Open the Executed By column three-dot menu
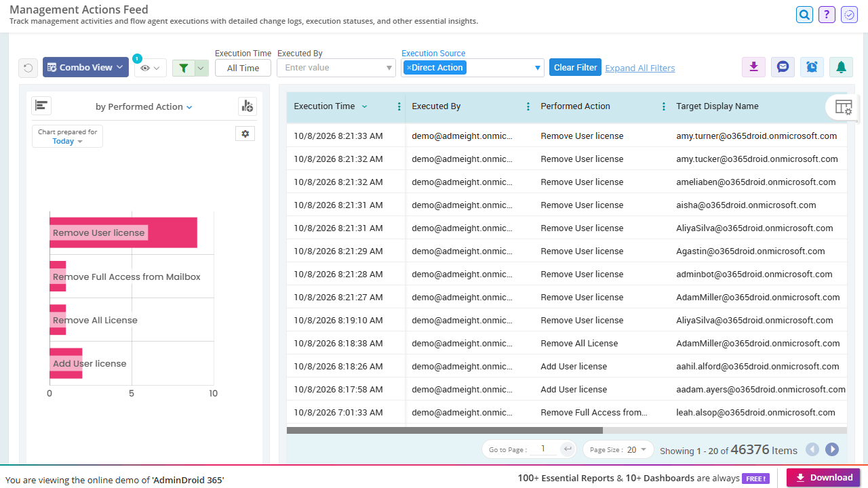The height and width of the screenshot is (488, 868). point(528,106)
